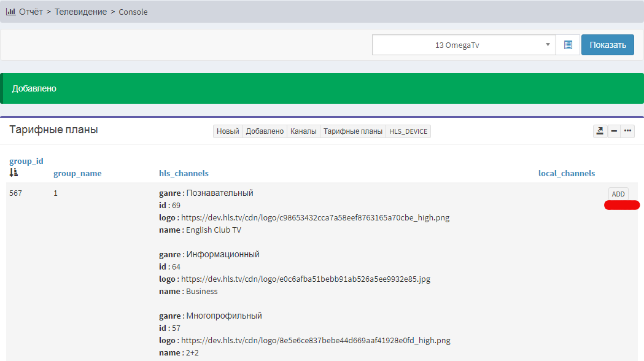Click the id 69 value

176,205
